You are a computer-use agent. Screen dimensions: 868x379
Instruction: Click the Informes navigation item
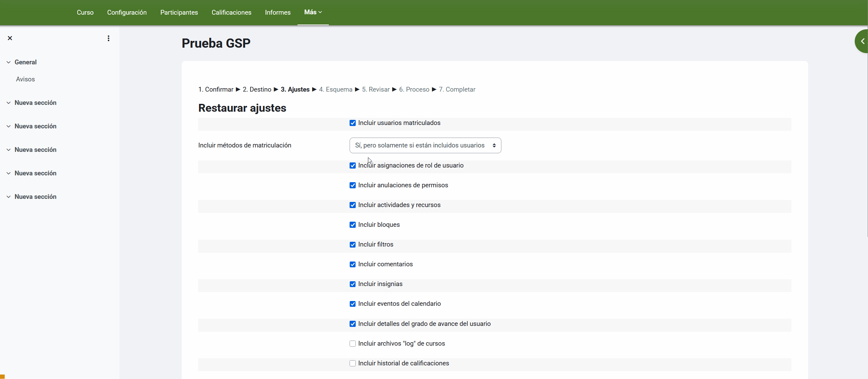(x=278, y=13)
